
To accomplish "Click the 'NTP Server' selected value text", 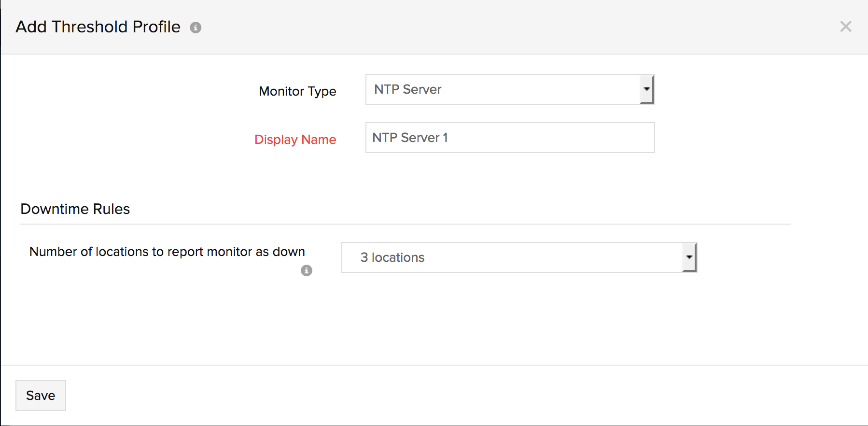I will tap(407, 89).
